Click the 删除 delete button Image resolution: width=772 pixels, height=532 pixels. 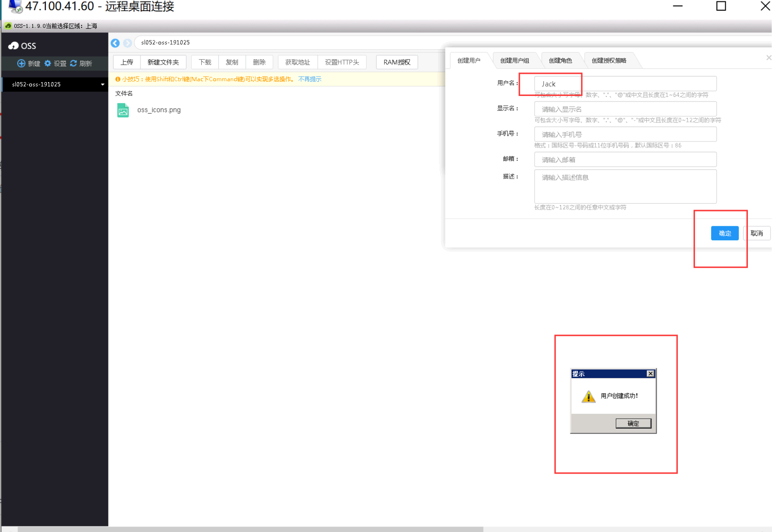coord(259,62)
